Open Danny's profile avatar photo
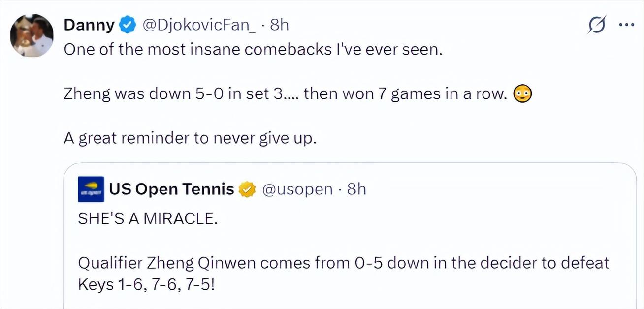The width and height of the screenshot is (644, 309). pos(32,35)
